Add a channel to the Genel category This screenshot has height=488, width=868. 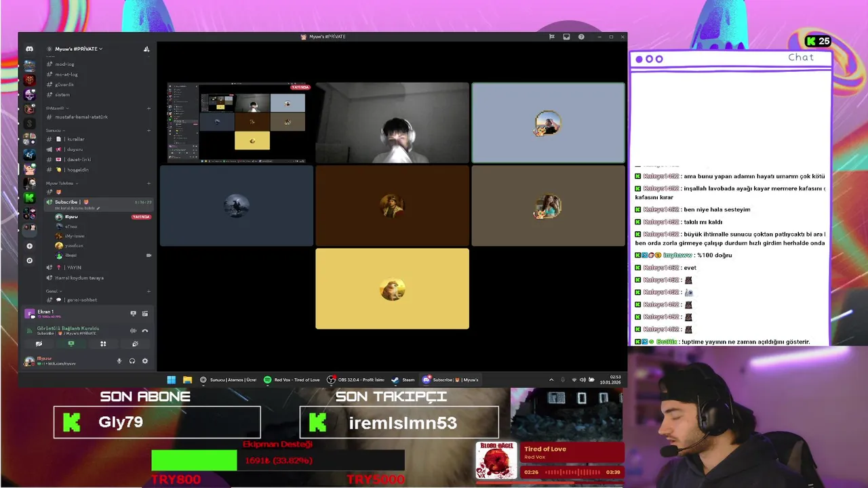point(149,291)
